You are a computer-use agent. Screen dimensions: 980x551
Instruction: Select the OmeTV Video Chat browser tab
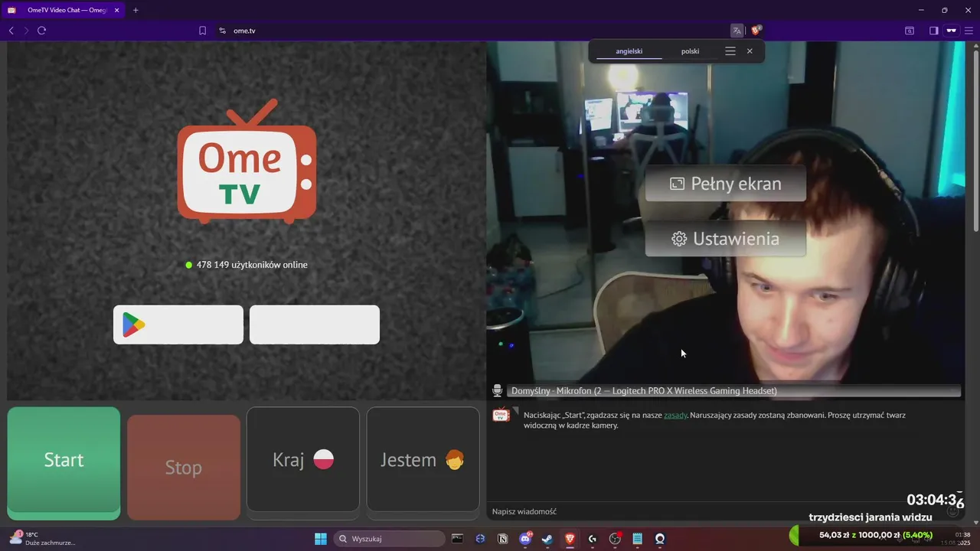pyautogui.click(x=64, y=10)
